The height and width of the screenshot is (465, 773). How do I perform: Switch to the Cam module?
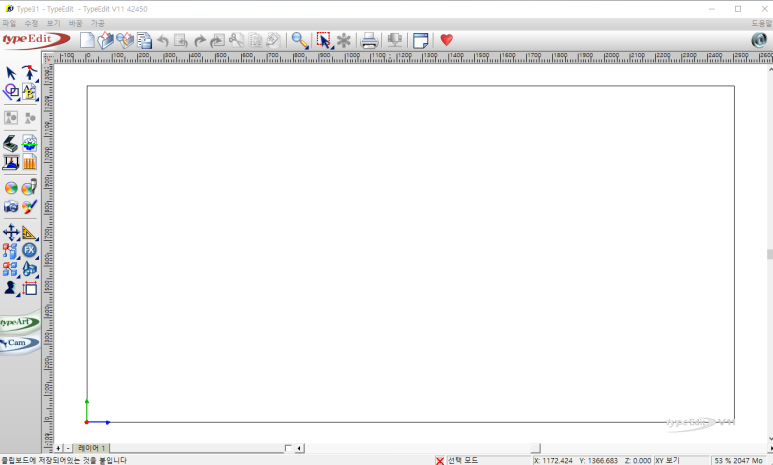pyautogui.click(x=20, y=343)
